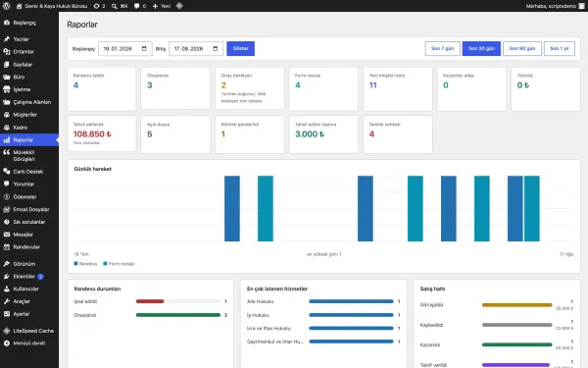The width and height of the screenshot is (588, 368).
Task: Click the updates icon in admin bar
Action: 96,6
